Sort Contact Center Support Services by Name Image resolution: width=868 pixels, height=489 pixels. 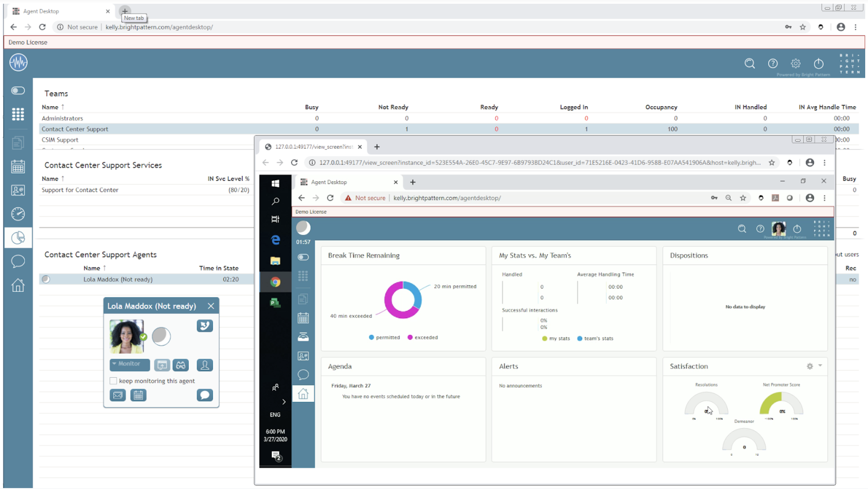pos(53,179)
